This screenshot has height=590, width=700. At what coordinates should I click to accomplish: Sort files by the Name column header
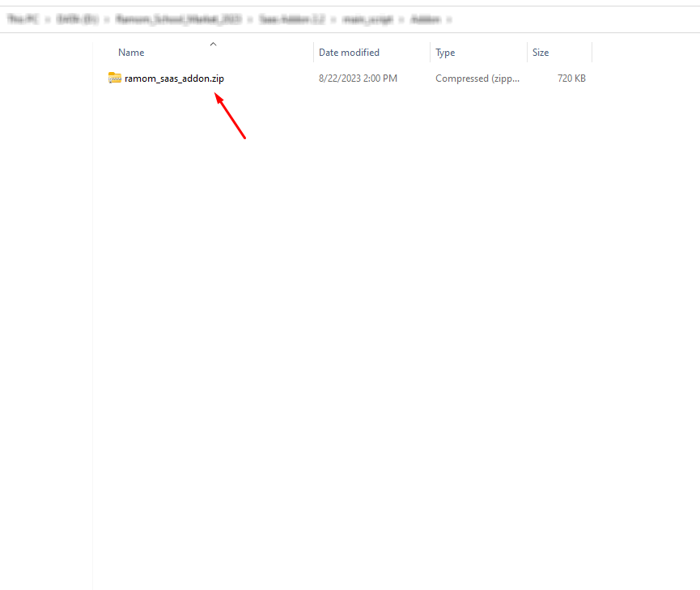(x=131, y=53)
